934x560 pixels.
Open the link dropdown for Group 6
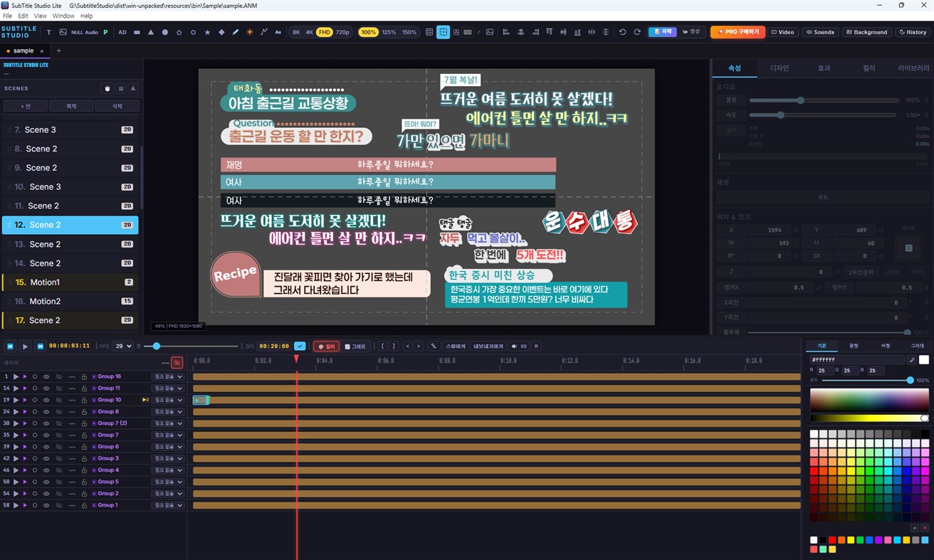click(167, 447)
